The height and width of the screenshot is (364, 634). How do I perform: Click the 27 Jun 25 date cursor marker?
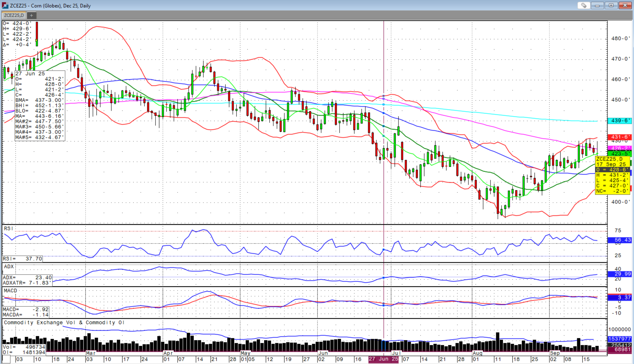tap(383, 359)
